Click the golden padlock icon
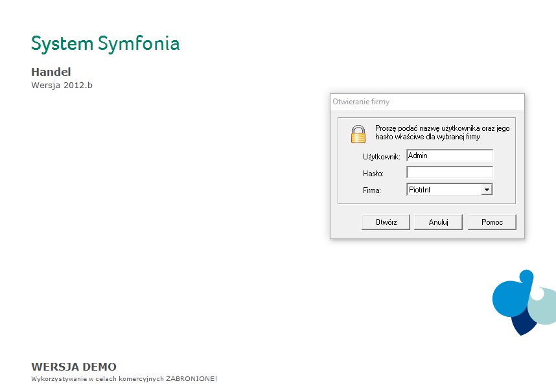 [x=358, y=134]
